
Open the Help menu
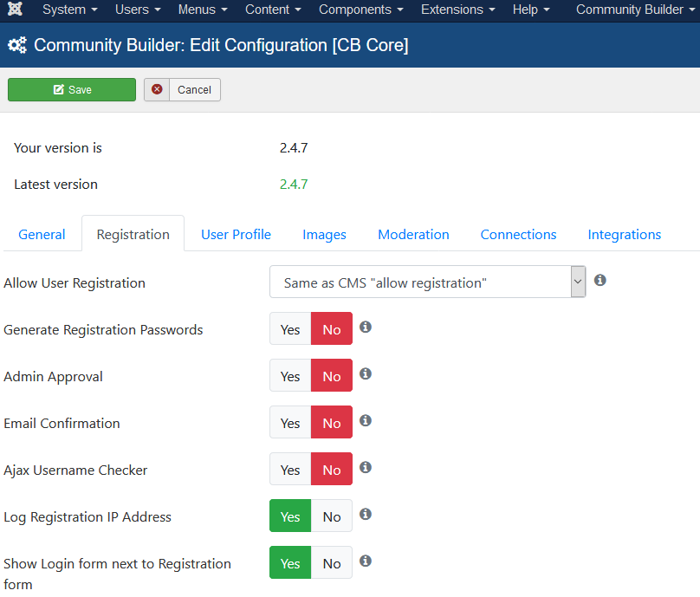531,10
